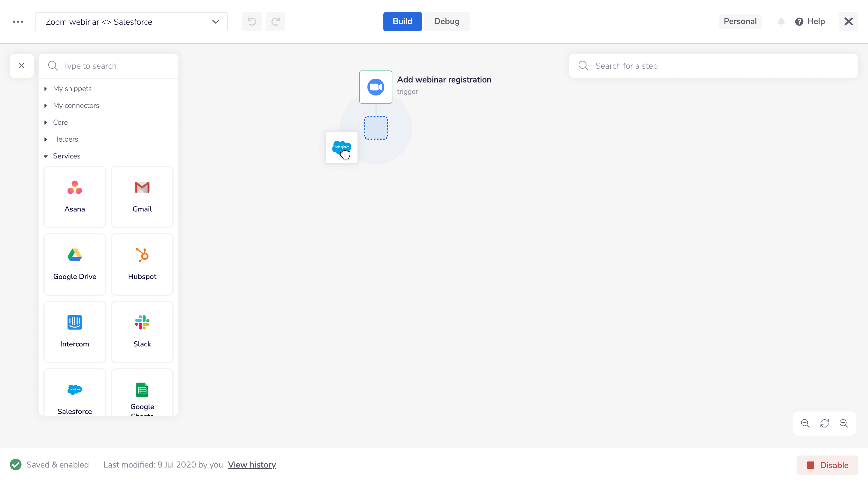Select the Google Drive connector
This screenshot has height=482, width=868.
tap(75, 264)
